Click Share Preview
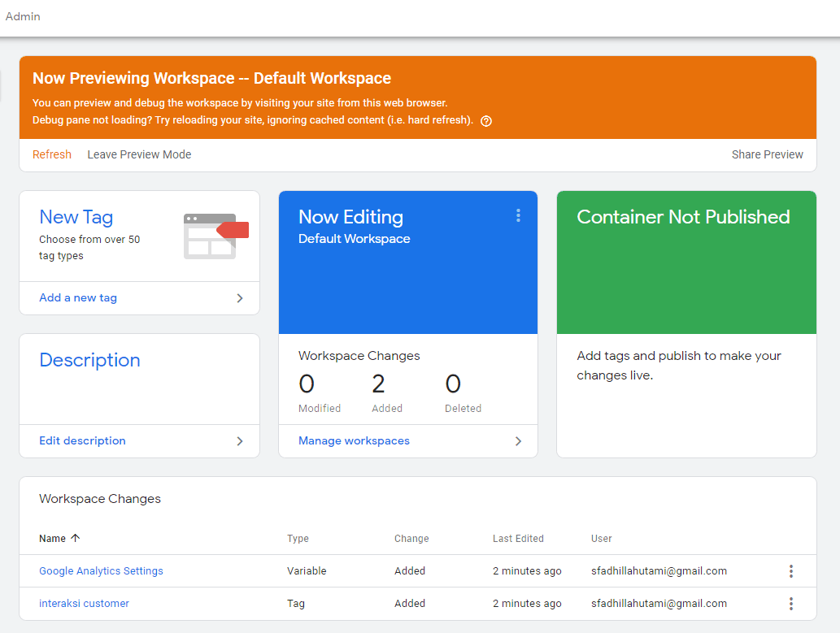This screenshot has height=633, width=840. 767,154
